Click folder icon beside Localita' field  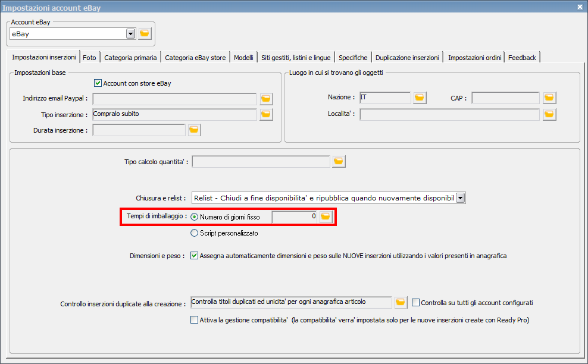(x=549, y=114)
